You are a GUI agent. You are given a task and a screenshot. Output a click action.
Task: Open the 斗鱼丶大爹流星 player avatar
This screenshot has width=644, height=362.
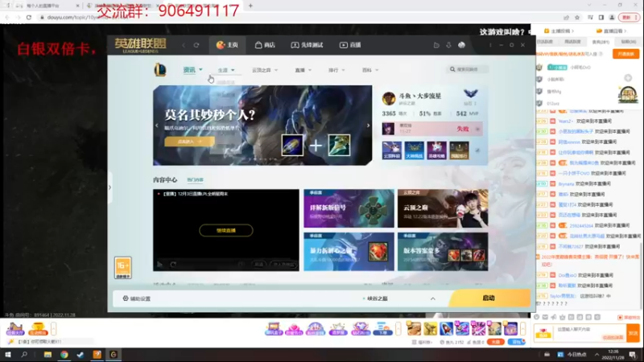pyautogui.click(x=389, y=98)
